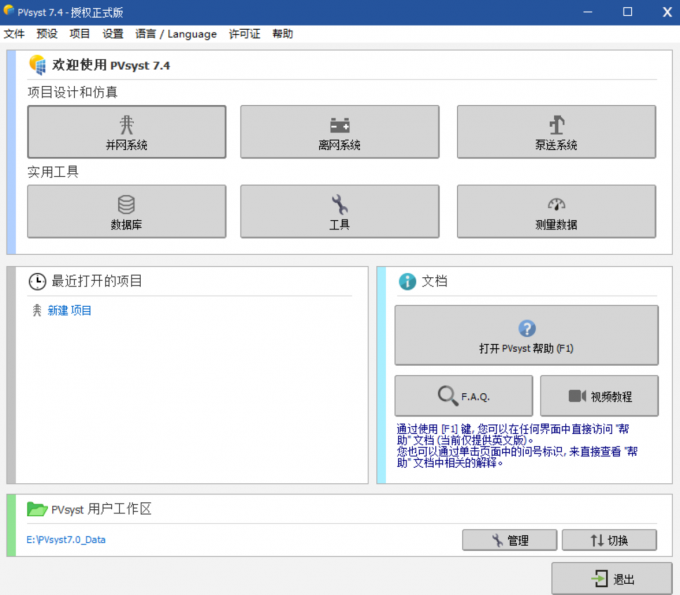The width and height of the screenshot is (680, 595).
Task: Click the database cylinder icon
Action: click(126, 204)
